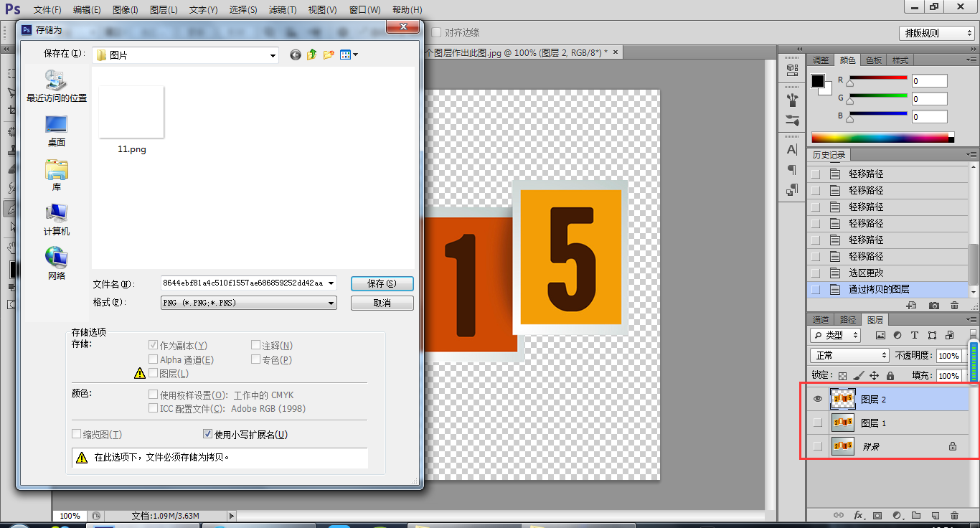The image size is (980, 528).
Task: Enable the 缩览图 checkbox
Action: (77, 434)
